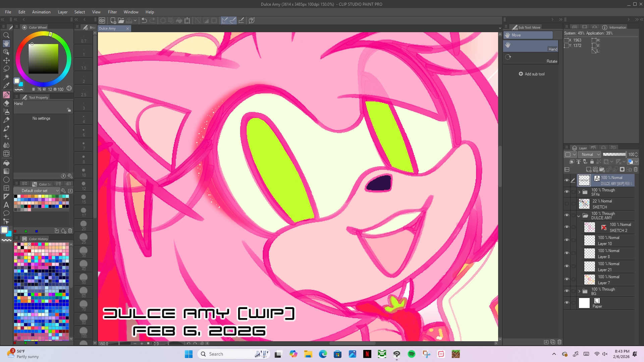
Task: Select the Eraser tool in toolbar
Action: (x=6, y=103)
